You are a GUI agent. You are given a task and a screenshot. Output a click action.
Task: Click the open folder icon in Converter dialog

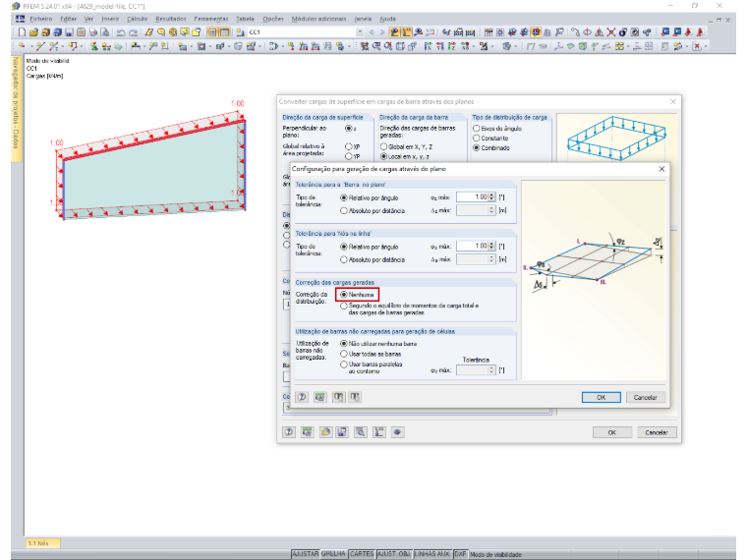pos(325,432)
